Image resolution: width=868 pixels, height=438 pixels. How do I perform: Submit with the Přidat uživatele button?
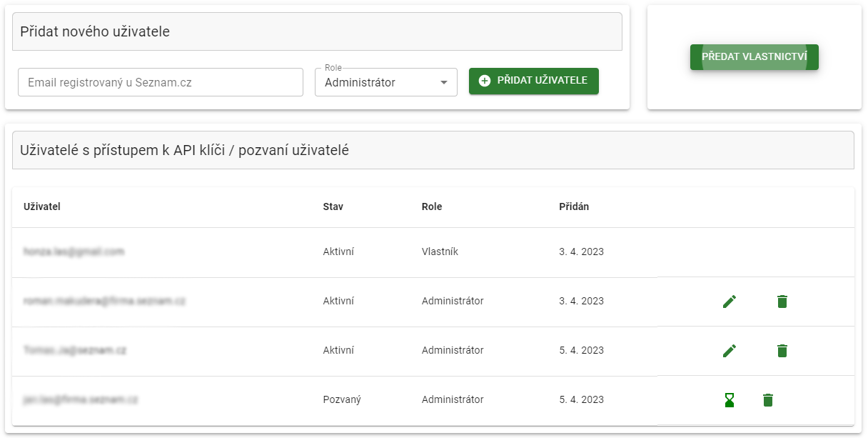pos(533,81)
